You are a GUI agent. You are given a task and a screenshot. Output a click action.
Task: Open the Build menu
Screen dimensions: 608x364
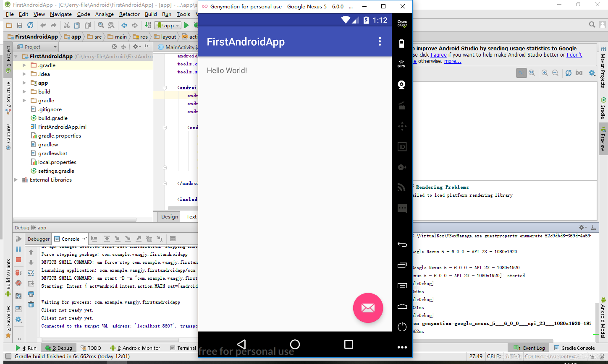tap(151, 14)
